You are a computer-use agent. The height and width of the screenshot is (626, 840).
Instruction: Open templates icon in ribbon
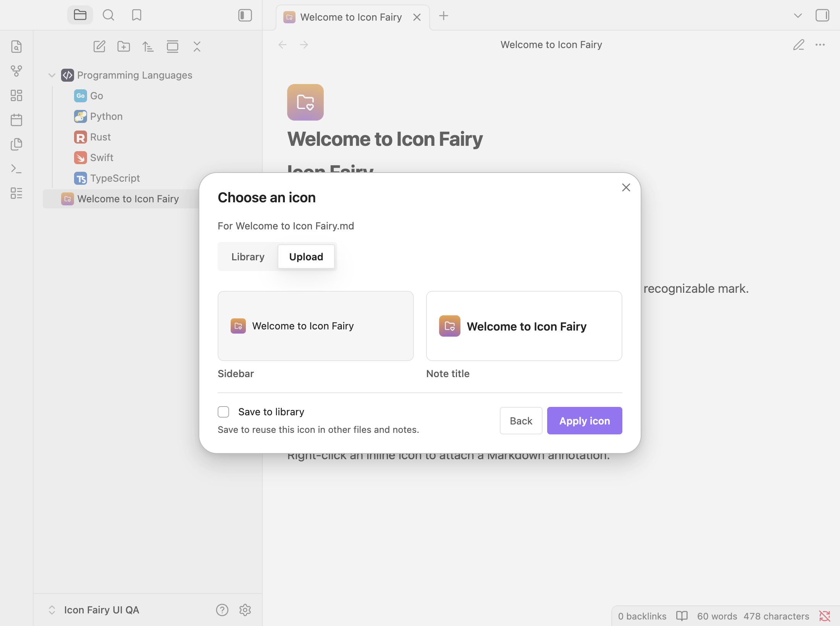coord(16,144)
